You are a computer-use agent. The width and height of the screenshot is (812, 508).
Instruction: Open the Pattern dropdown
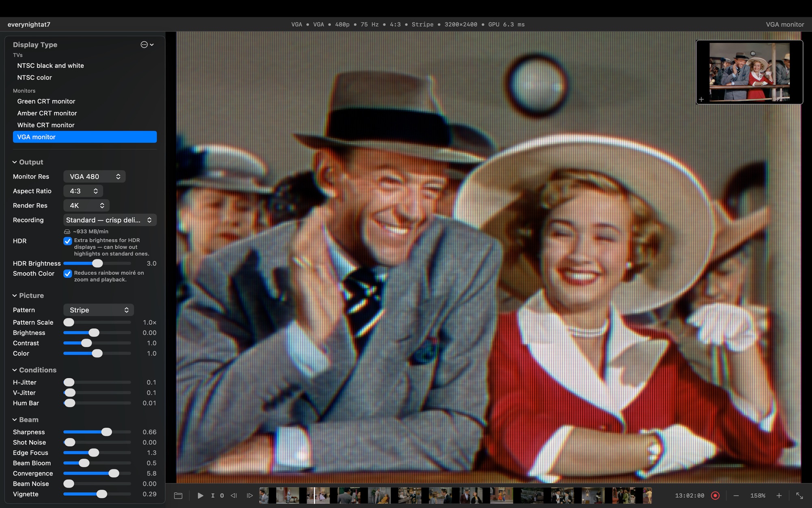click(99, 310)
